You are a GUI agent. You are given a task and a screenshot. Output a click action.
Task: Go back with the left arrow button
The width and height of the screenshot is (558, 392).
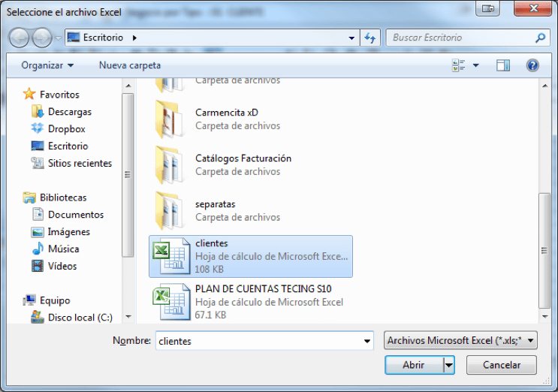pos(19,38)
